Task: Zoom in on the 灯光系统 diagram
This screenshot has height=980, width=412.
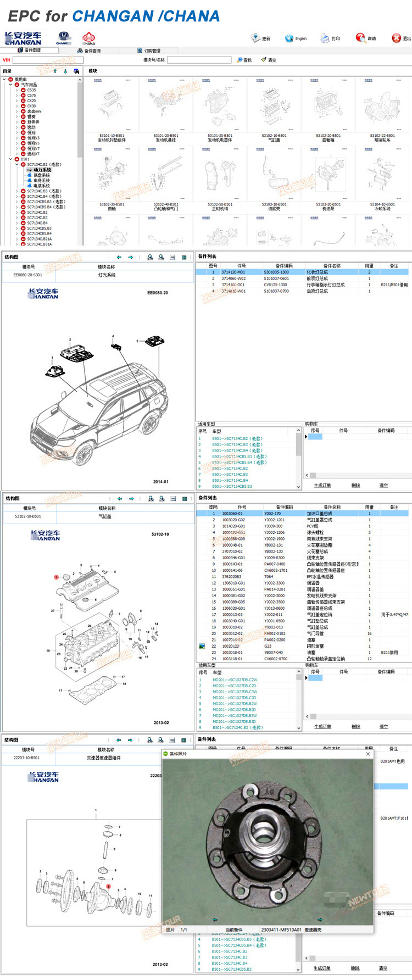Action: coord(150,257)
